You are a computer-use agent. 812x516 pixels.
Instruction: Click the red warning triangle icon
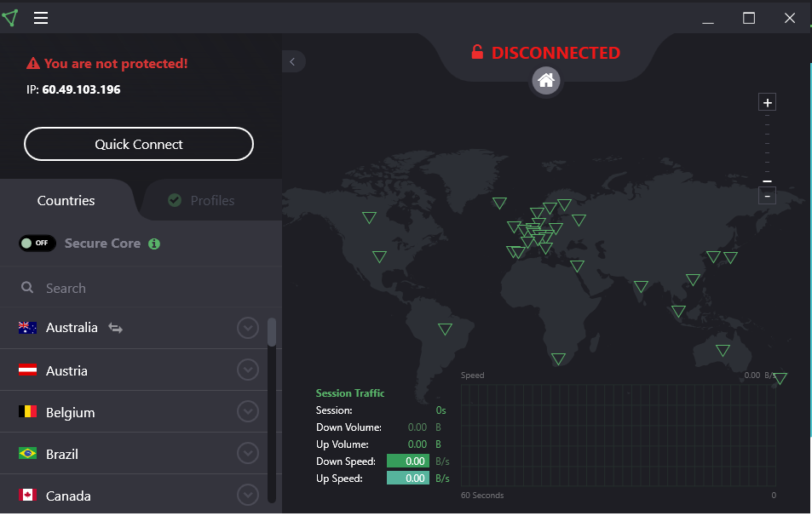[x=33, y=64]
